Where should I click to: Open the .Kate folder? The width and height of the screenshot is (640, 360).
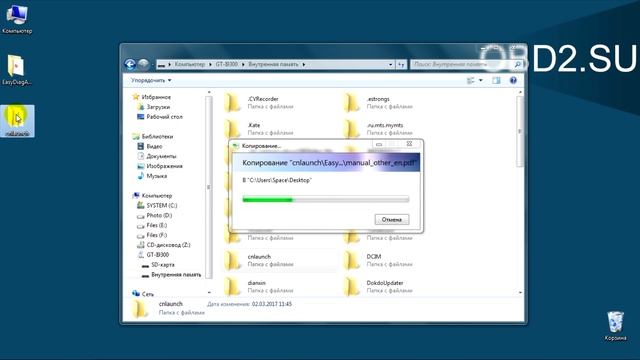click(x=258, y=129)
